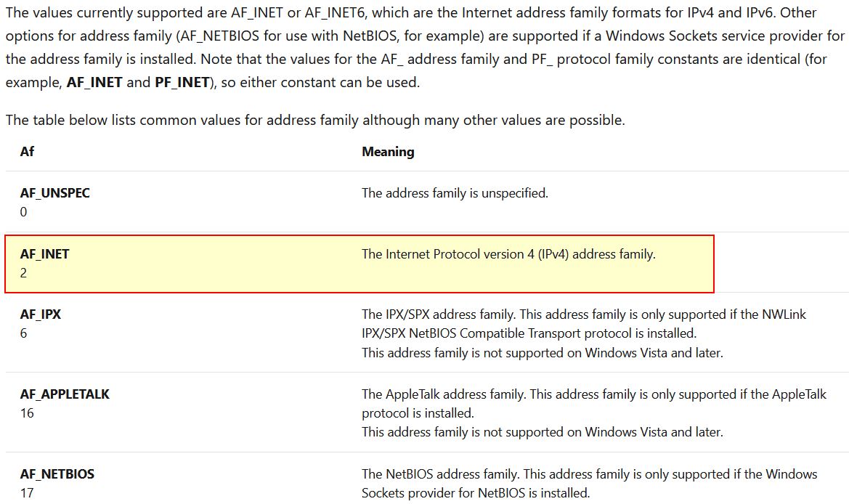Click the value 6 under AF_IPX

point(23,333)
